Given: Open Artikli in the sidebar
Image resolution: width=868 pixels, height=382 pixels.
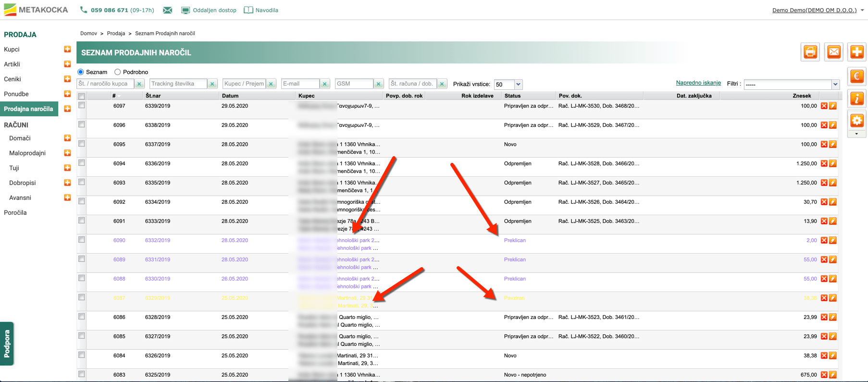Looking at the screenshot, I should (12, 64).
